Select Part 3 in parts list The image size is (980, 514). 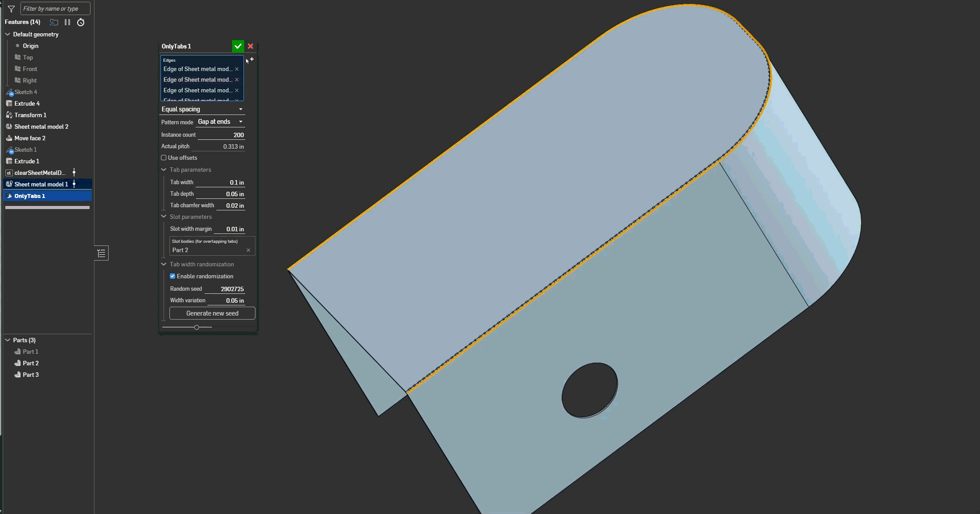tap(31, 375)
